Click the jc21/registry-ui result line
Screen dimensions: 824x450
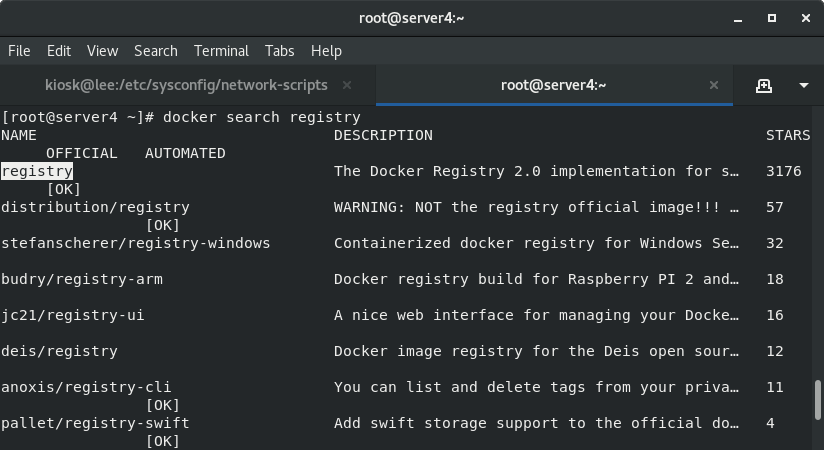point(73,315)
